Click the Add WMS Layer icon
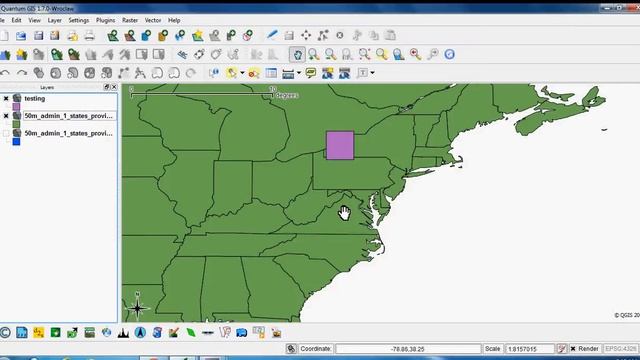 click(180, 36)
